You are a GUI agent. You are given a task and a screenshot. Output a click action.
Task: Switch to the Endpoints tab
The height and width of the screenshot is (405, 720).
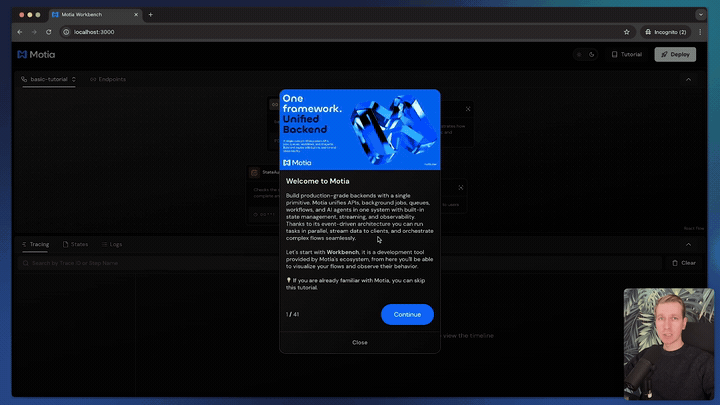pos(108,79)
